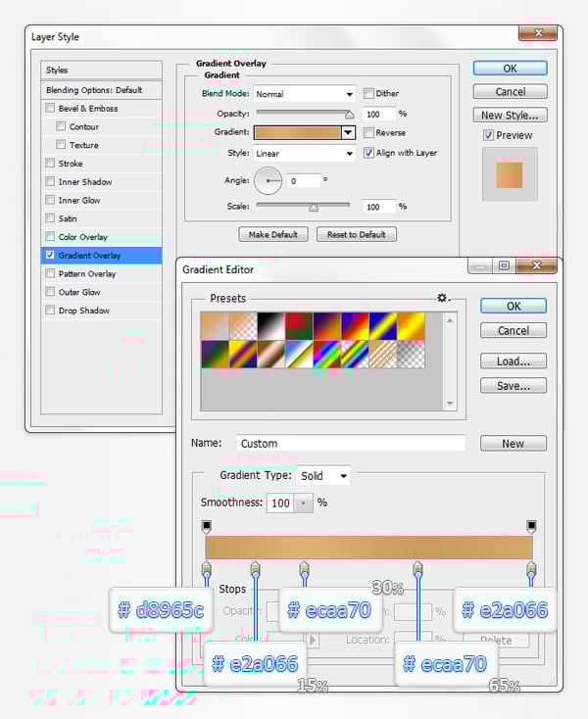Select the color stop at 65% location
The image size is (588, 719).
point(418,568)
